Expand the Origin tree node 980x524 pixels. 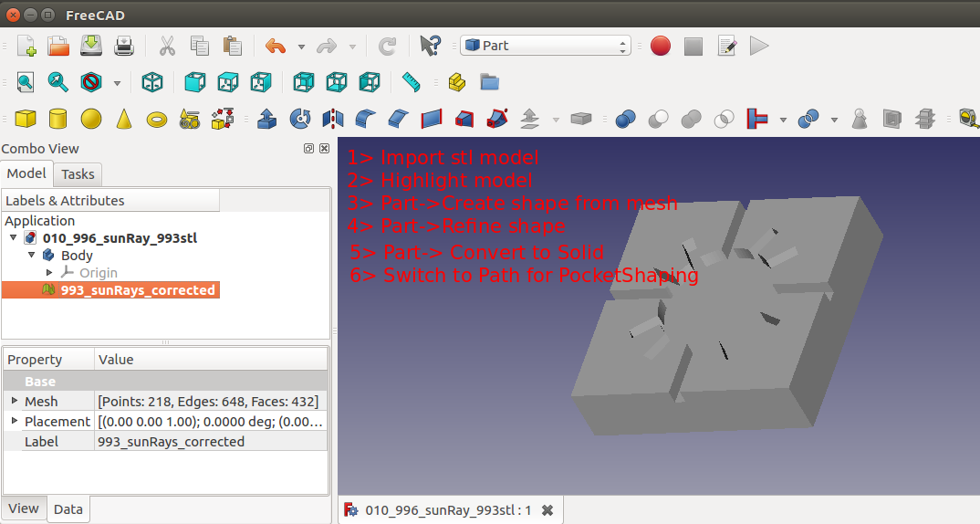click(x=49, y=272)
